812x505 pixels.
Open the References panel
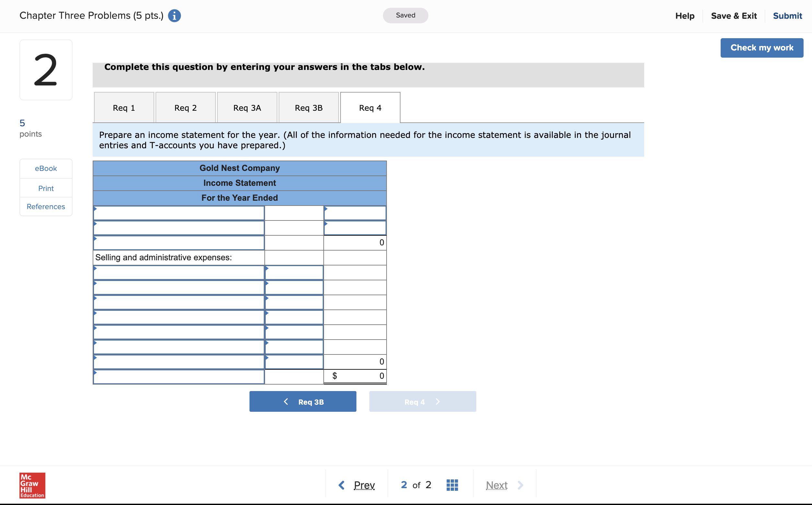point(45,206)
